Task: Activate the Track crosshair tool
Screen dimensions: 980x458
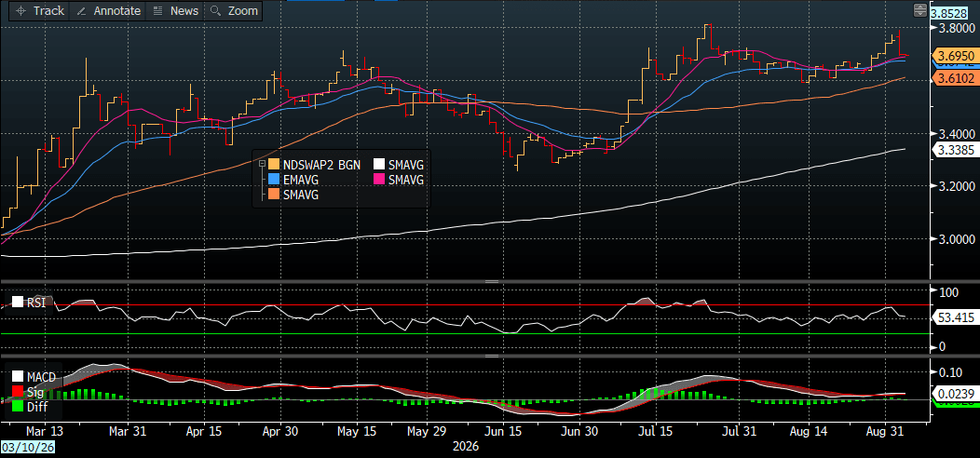Action: (x=40, y=10)
